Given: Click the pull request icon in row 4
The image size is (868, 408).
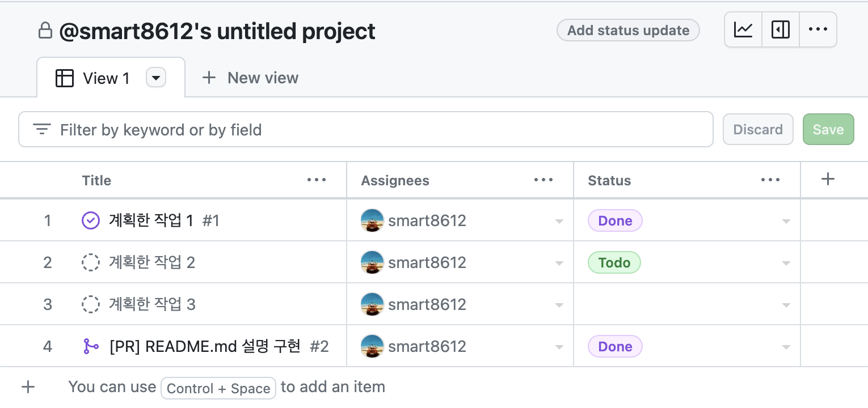Looking at the screenshot, I should click(x=91, y=346).
